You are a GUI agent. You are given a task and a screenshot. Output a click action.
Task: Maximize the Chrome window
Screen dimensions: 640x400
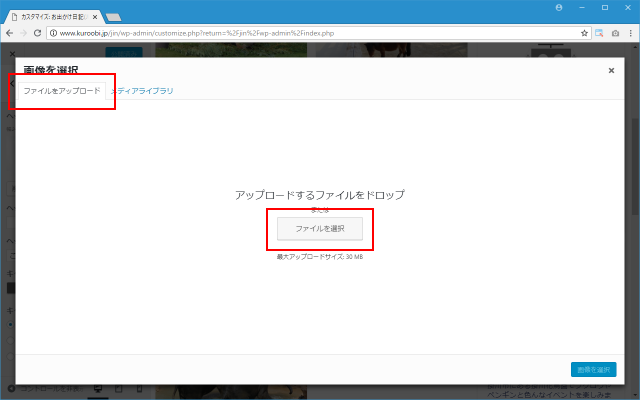pos(605,7)
